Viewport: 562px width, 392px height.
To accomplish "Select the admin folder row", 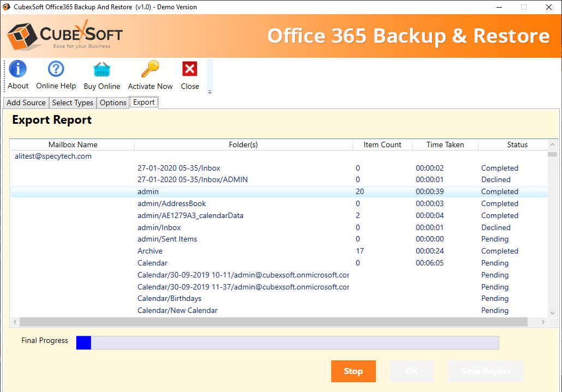I will tap(279, 191).
